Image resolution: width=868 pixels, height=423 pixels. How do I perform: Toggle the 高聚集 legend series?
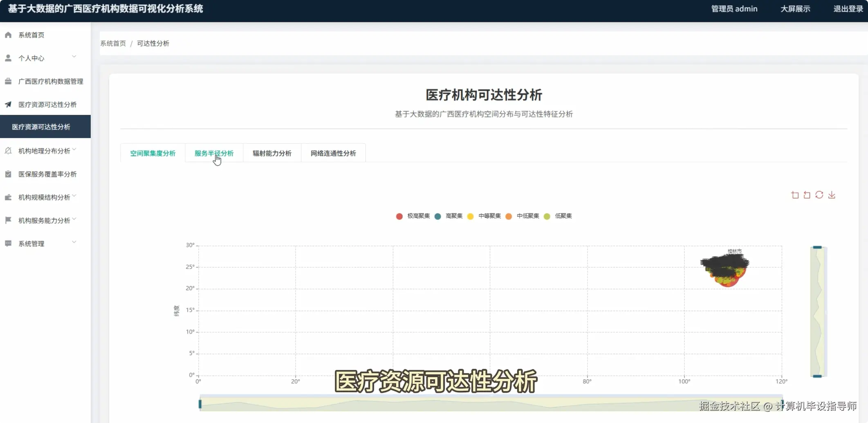449,216
